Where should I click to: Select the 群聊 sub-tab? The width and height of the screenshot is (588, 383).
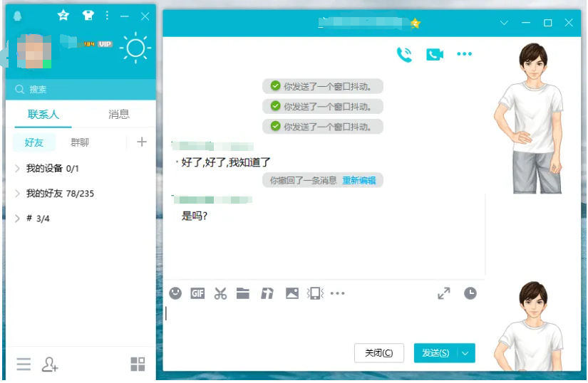pyautogui.click(x=80, y=142)
